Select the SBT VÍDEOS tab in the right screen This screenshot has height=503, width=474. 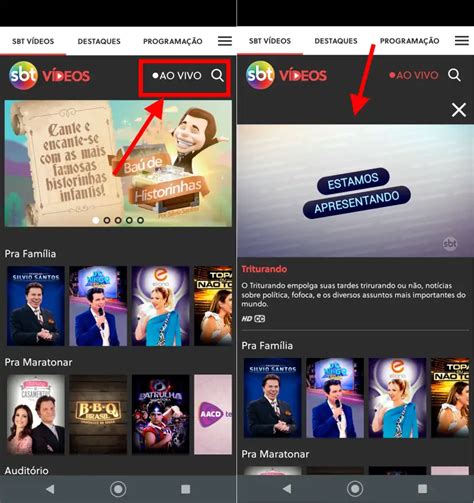coord(270,41)
